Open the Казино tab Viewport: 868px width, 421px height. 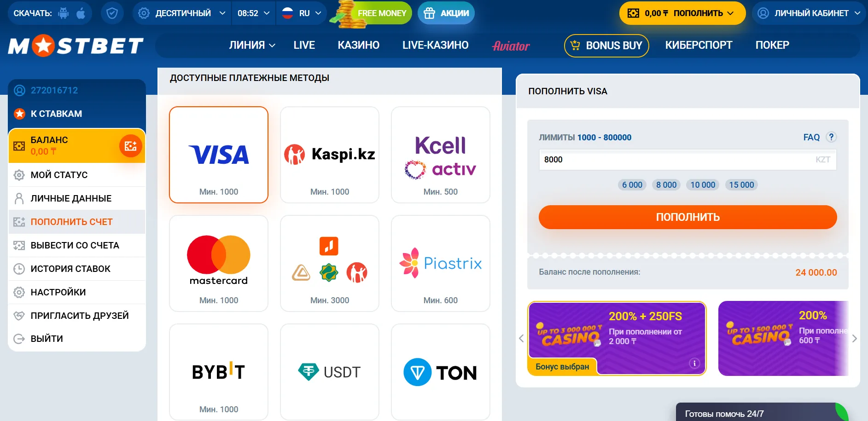tap(359, 45)
